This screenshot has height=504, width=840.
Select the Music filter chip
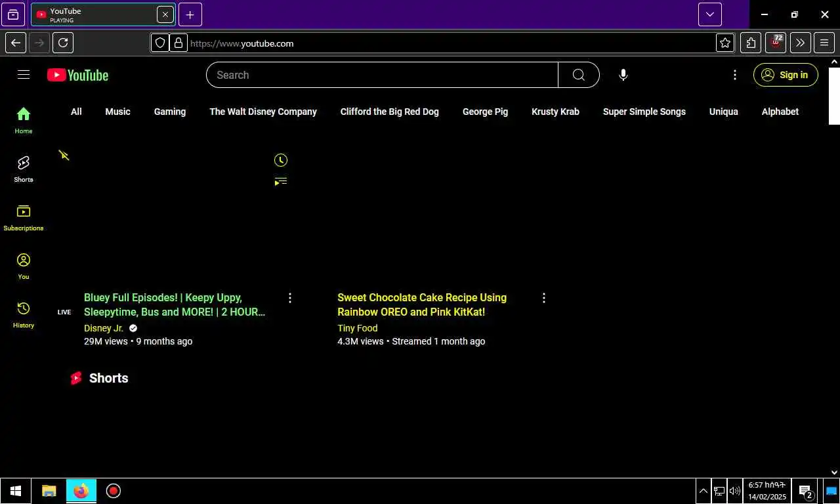click(118, 112)
